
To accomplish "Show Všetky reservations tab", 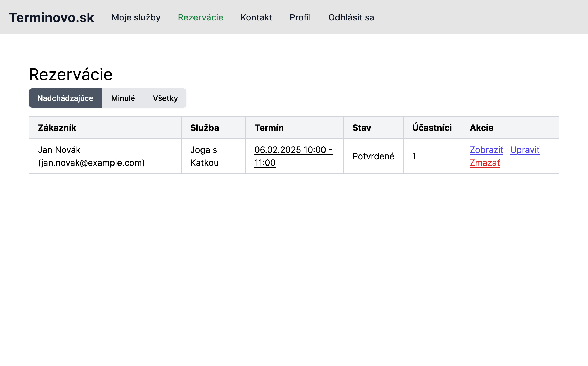I will [165, 98].
